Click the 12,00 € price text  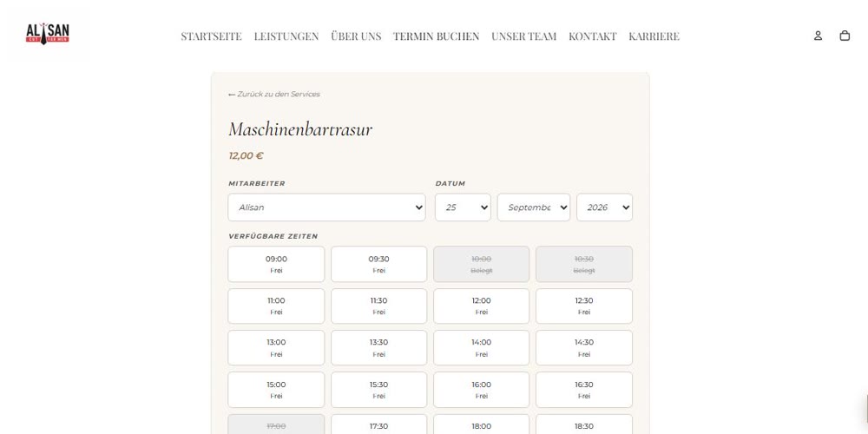246,155
